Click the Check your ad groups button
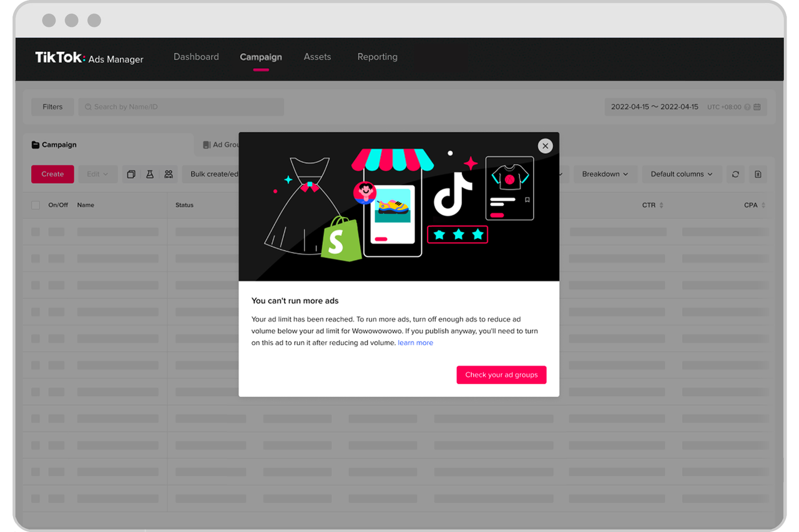The height and width of the screenshot is (532, 799). click(501, 375)
